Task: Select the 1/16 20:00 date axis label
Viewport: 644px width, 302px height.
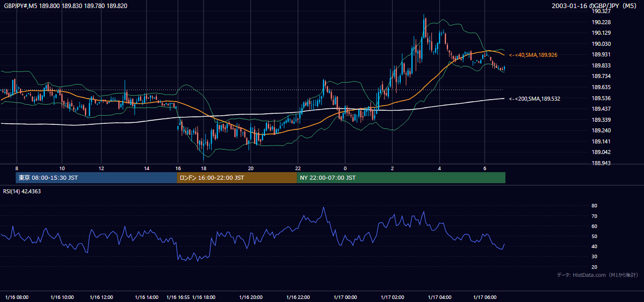Action: coord(250,297)
